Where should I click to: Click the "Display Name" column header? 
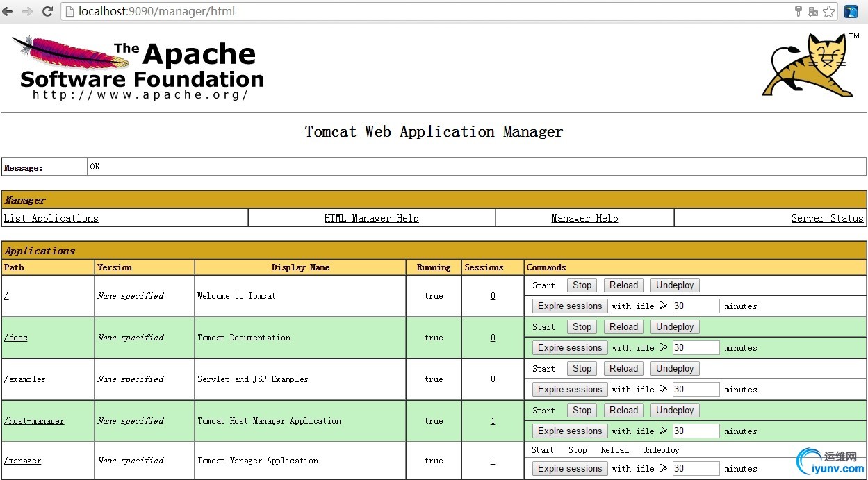(x=300, y=267)
